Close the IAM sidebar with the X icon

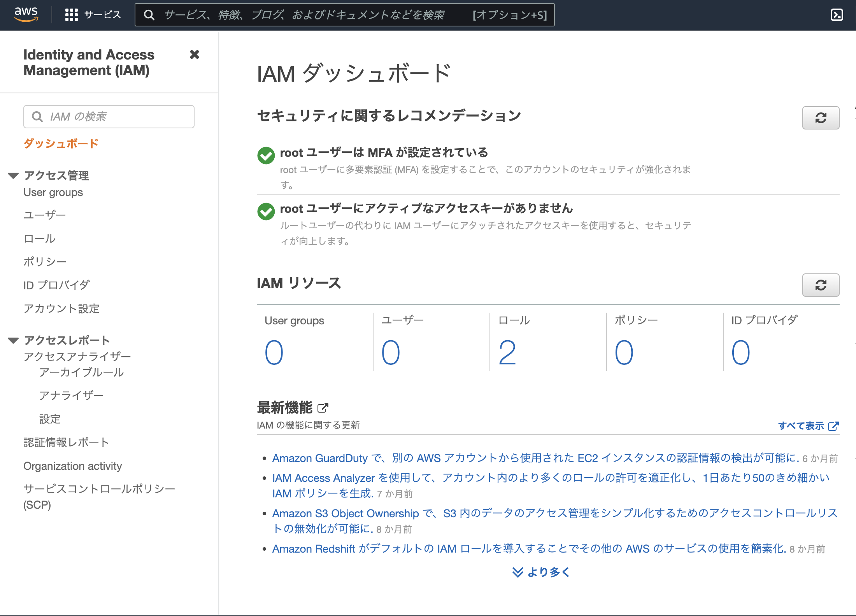click(195, 54)
